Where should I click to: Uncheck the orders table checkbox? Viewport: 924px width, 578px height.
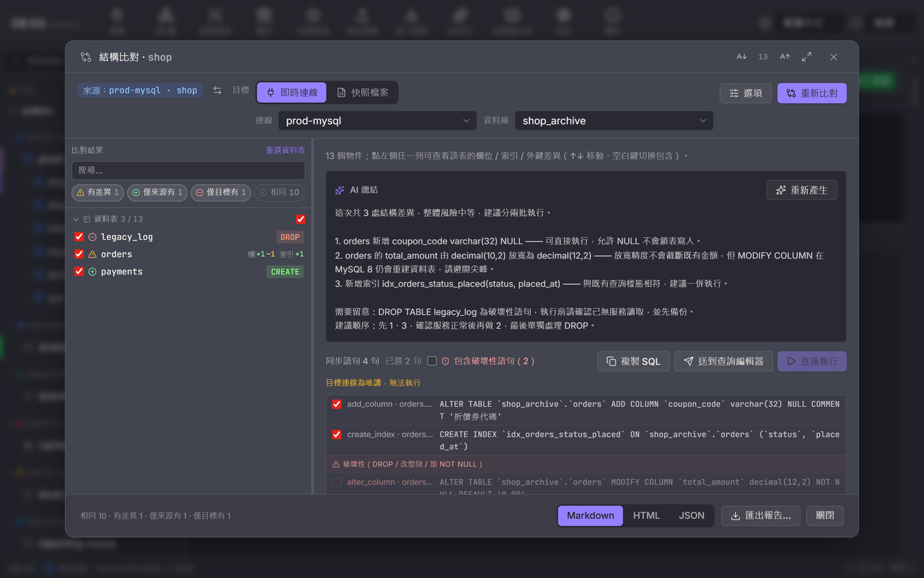click(79, 254)
